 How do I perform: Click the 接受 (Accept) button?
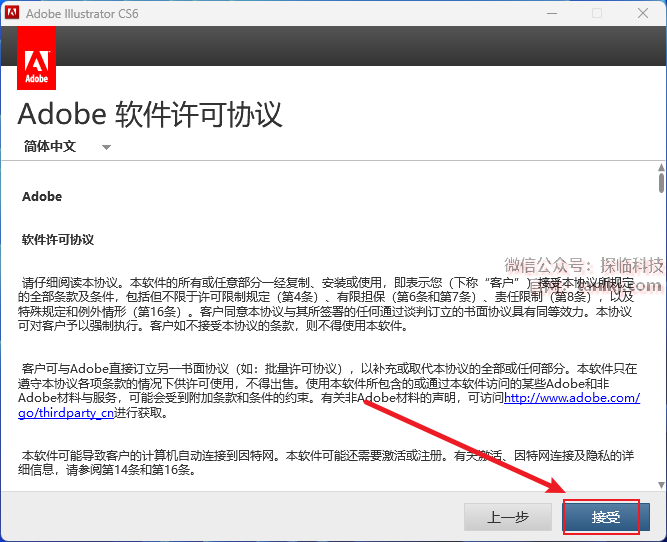[606, 517]
